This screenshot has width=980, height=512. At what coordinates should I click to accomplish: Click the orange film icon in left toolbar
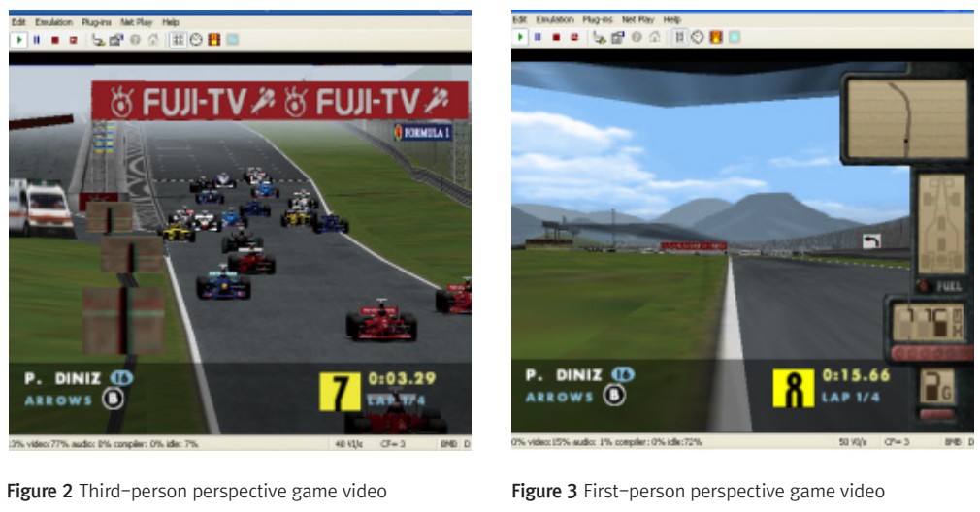(213, 40)
